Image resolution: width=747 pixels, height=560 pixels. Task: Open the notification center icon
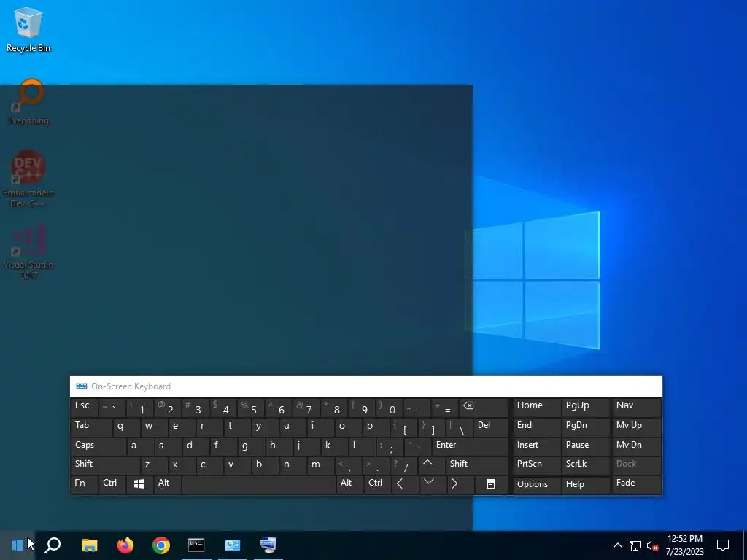[x=723, y=545]
